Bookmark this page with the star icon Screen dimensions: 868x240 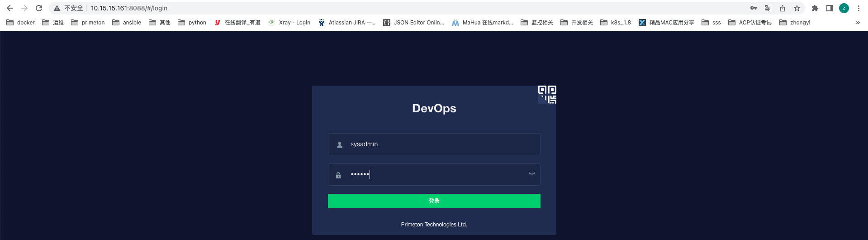(797, 8)
